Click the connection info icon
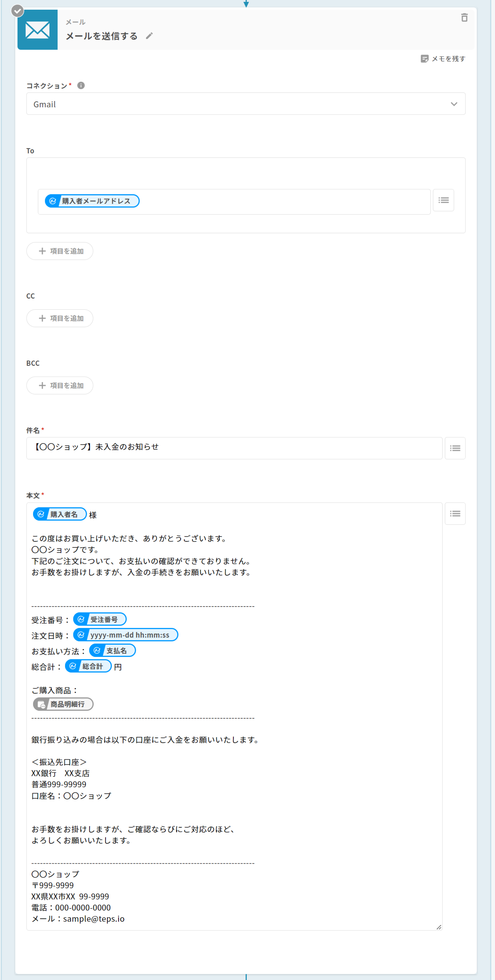The width and height of the screenshot is (495, 980). tap(81, 85)
